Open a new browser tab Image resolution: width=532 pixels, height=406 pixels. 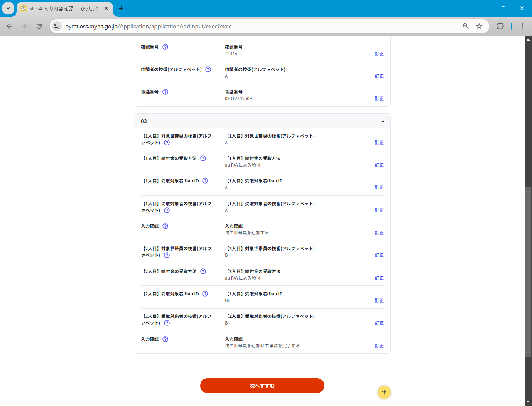(121, 8)
